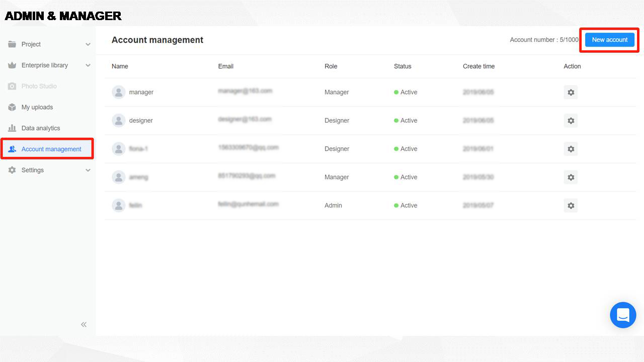644x362 pixels.
Task: Open action gear for the designer account
Action: point(571,121)
